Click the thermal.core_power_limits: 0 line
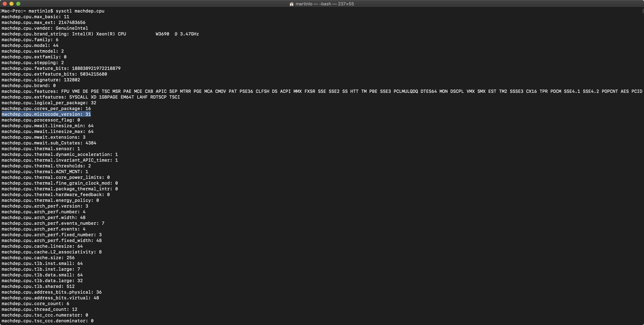Viewport: 644px width, 325px height. (56, 178)
